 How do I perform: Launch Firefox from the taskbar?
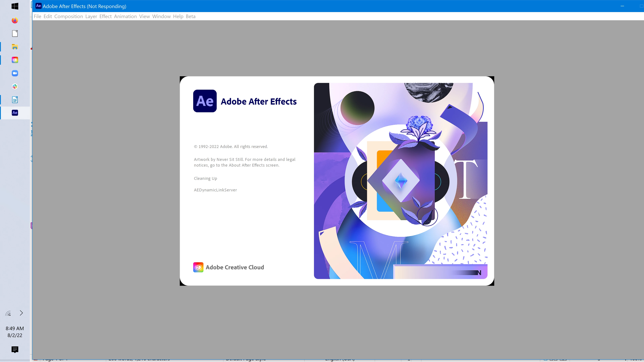click(x=15, y=20)
